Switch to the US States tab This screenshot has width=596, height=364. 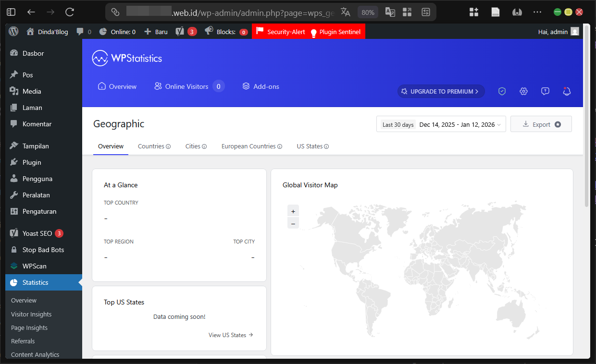310,146
